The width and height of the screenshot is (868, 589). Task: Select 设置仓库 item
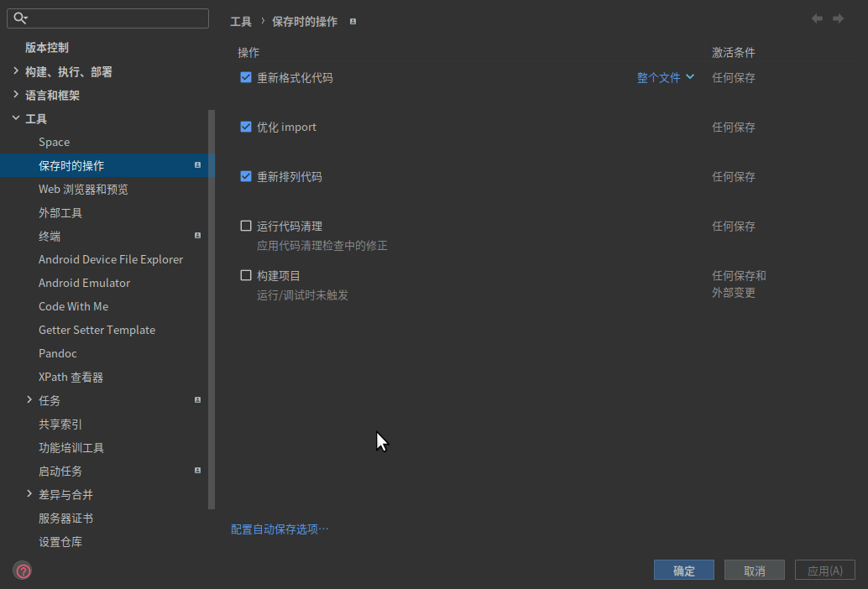point(60,542)
